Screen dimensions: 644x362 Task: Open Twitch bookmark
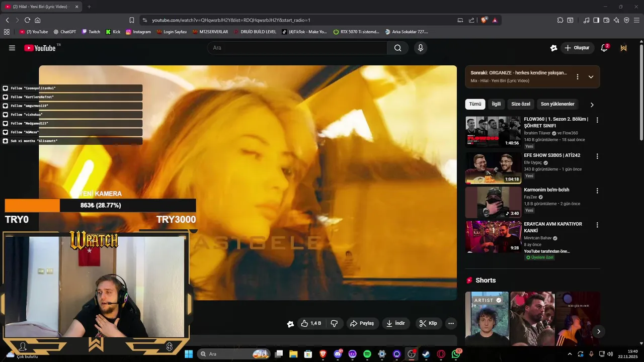(91, 32)
